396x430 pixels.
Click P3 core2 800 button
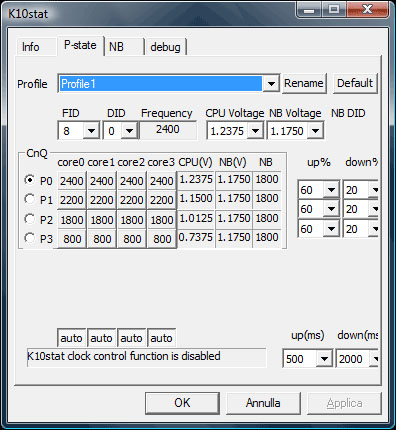click(132, 239)
